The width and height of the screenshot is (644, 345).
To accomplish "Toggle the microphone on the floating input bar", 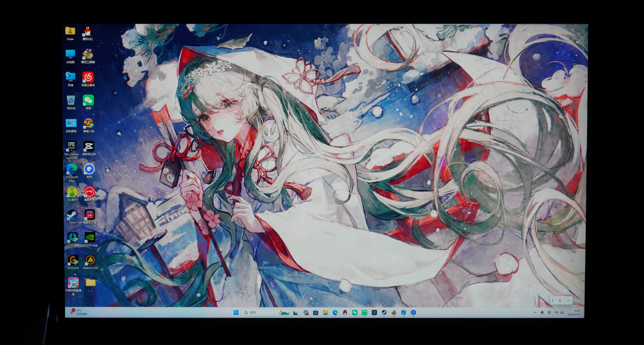I will (560, 300).
